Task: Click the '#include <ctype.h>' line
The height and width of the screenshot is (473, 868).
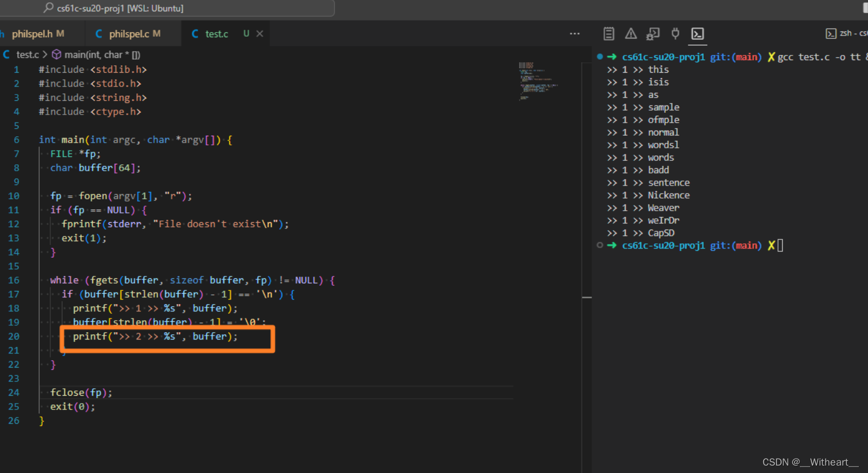Action: point(90,112)
